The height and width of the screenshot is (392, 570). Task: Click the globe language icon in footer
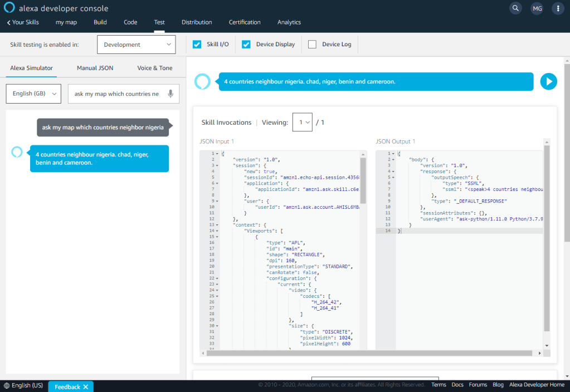click(6, 386)
